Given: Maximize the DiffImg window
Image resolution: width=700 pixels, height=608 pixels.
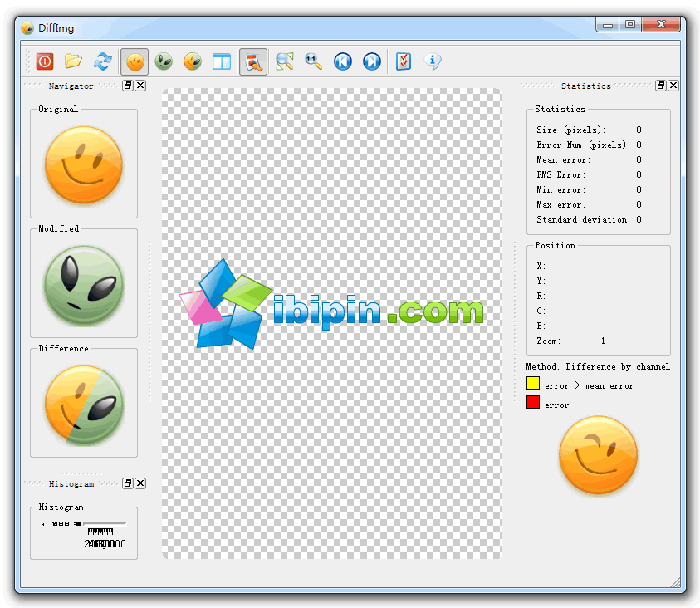Looking at the screenshot, I should click(630, 24).
